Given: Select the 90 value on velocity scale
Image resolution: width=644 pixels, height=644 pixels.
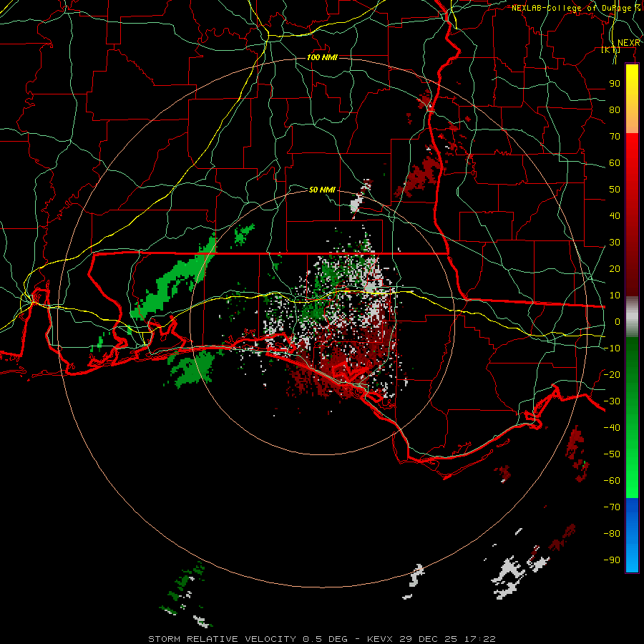Looking at the screenshot, I should tap(615, 84).
